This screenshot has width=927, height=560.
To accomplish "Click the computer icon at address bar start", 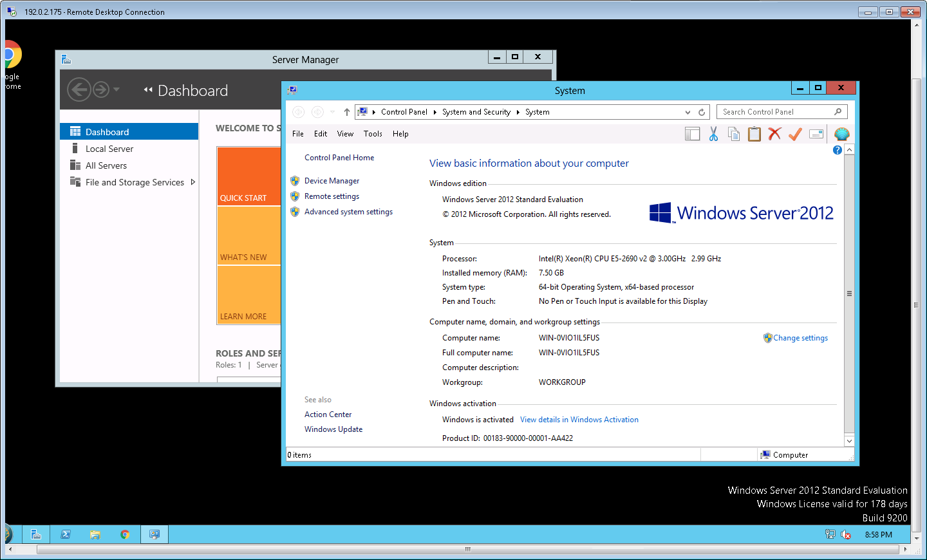I will tap(362, 112).
